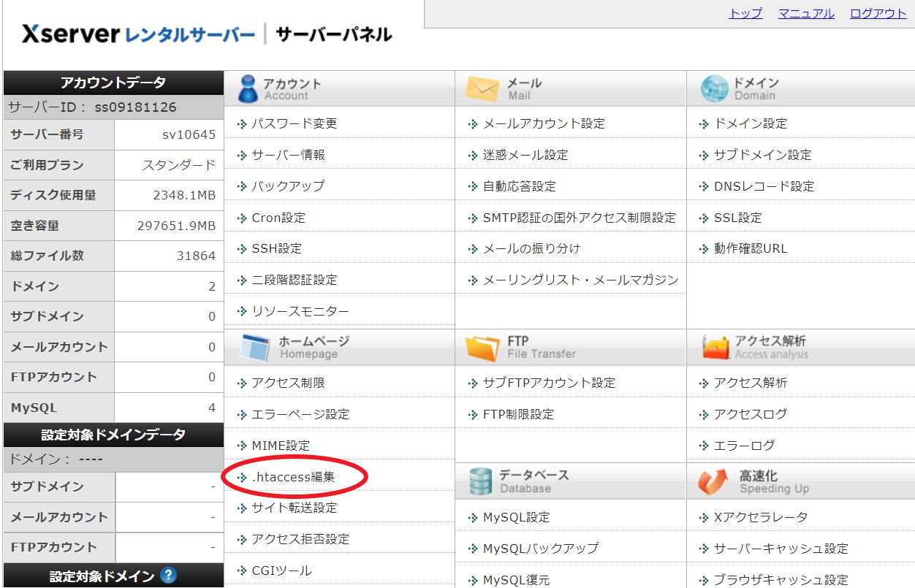Click the MySQL label in account data

click(x=34, y=408)
